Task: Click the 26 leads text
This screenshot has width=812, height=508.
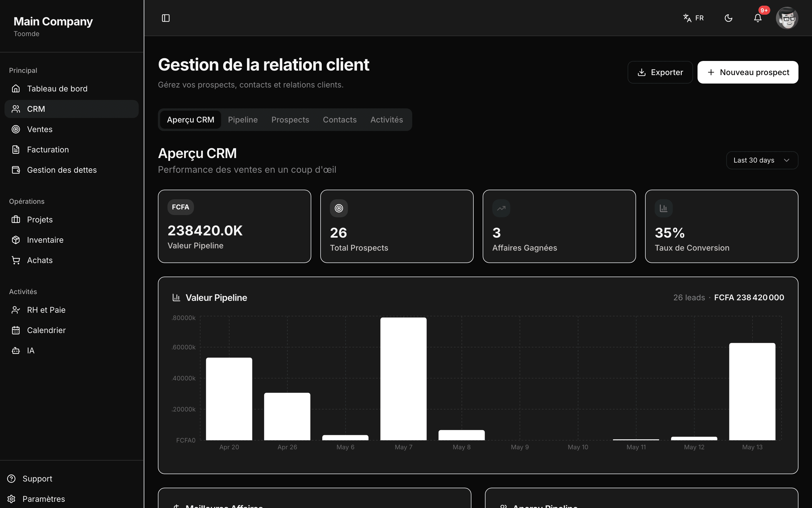Action: 689,297
